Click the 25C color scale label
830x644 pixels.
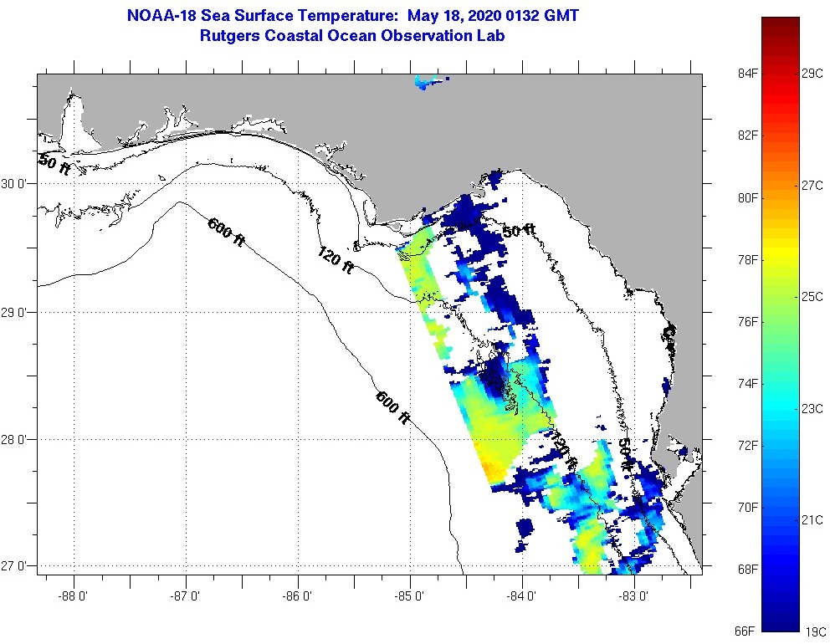pos(813,297)
